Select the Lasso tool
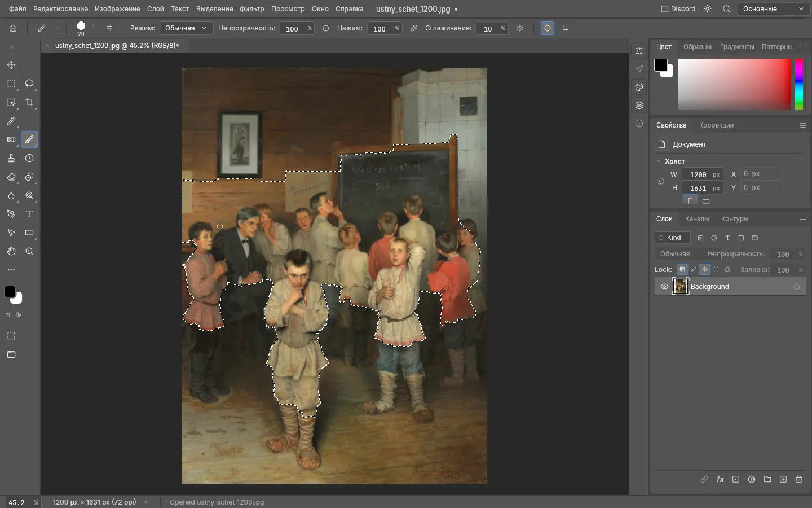Screen dimensions: 812x508 point(29,84)
